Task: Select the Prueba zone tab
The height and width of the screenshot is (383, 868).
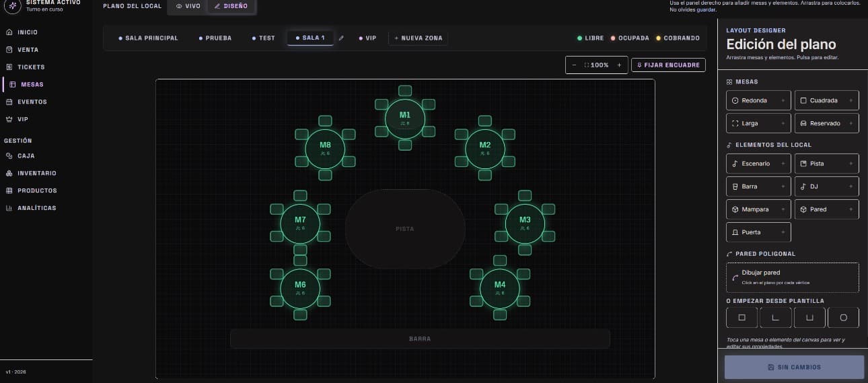Action: [x=215, y=38]
